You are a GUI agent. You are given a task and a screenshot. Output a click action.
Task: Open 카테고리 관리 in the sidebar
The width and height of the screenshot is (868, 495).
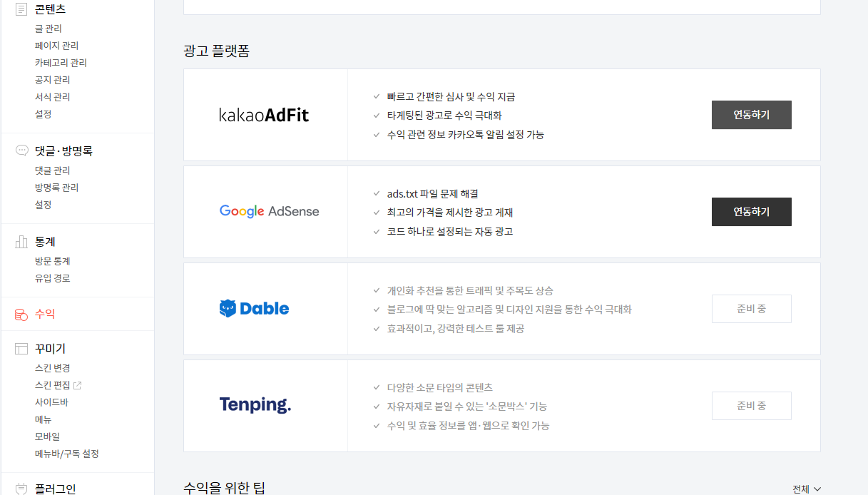(x=61, y=63)
